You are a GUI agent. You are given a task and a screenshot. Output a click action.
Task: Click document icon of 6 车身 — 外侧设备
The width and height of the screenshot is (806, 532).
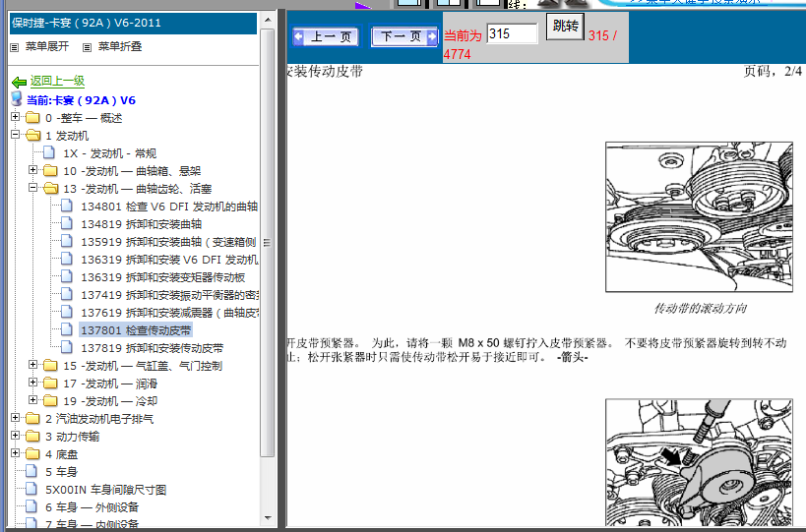[x=31, y=506]
